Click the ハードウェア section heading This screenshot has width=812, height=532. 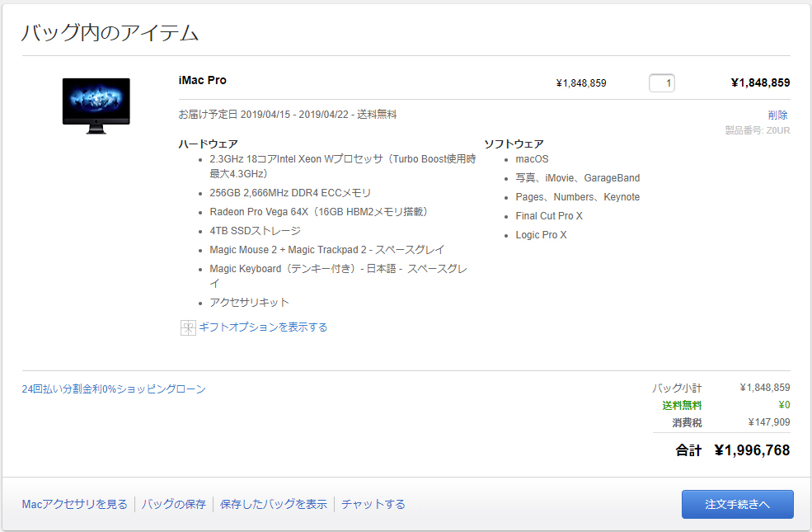click(x=209, y=144)
